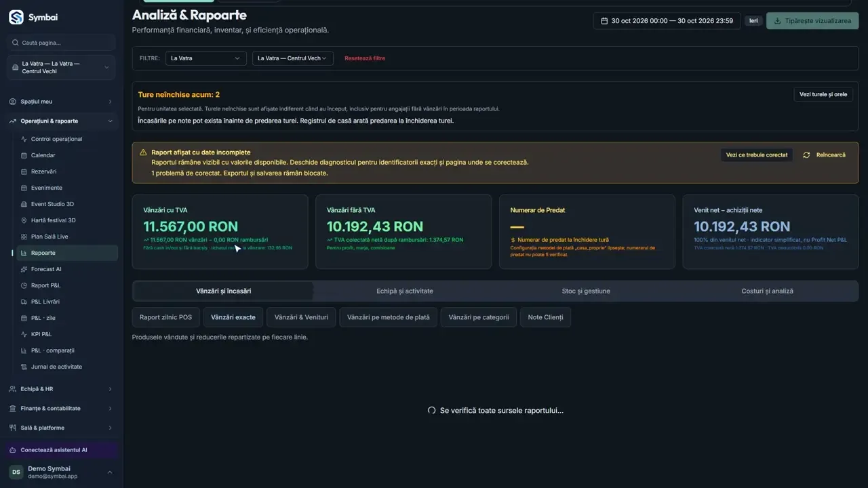
Task: Click the Tipărește vizualizarea button
Action: (812, 21)
